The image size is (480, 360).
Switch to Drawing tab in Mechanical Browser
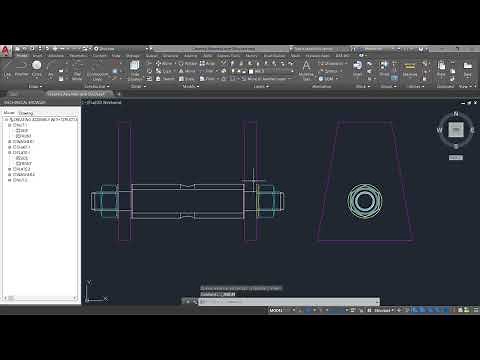[x=26, y=113]
